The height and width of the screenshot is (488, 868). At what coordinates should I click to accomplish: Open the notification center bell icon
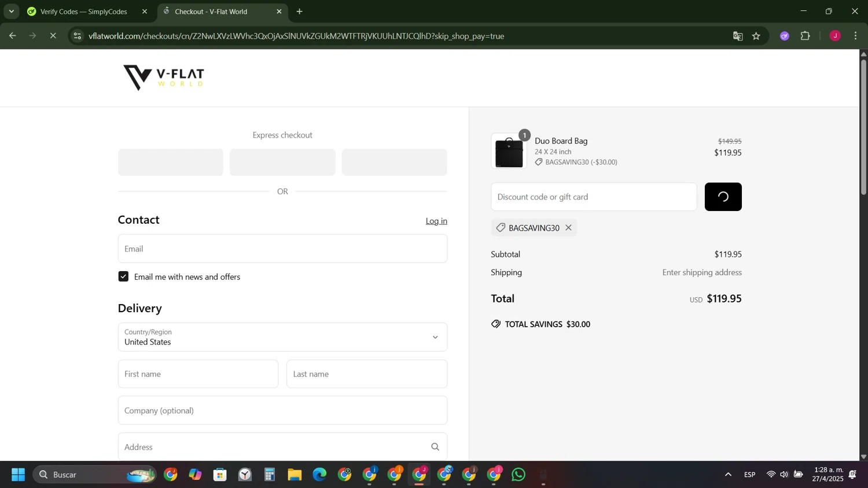click(x=853, y=475)
